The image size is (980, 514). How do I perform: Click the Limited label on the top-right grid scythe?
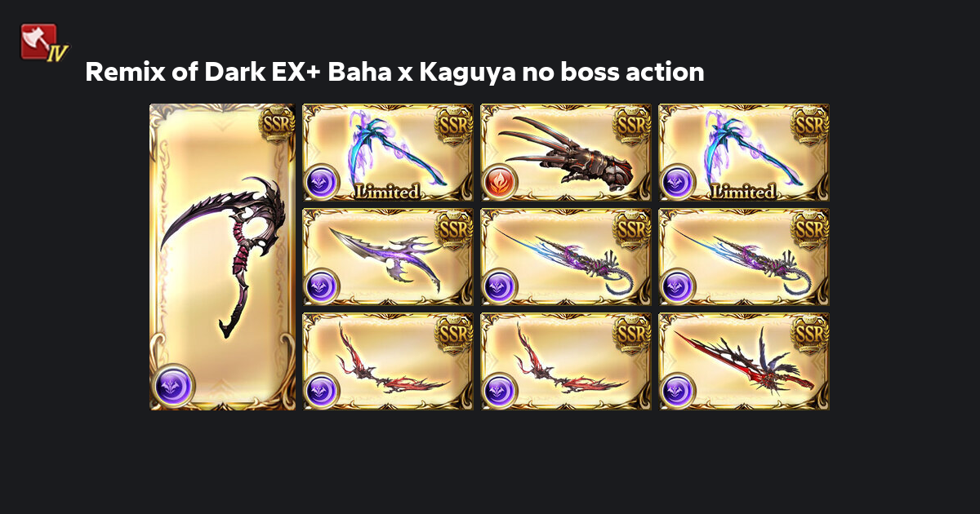click(x=743, y=192)
